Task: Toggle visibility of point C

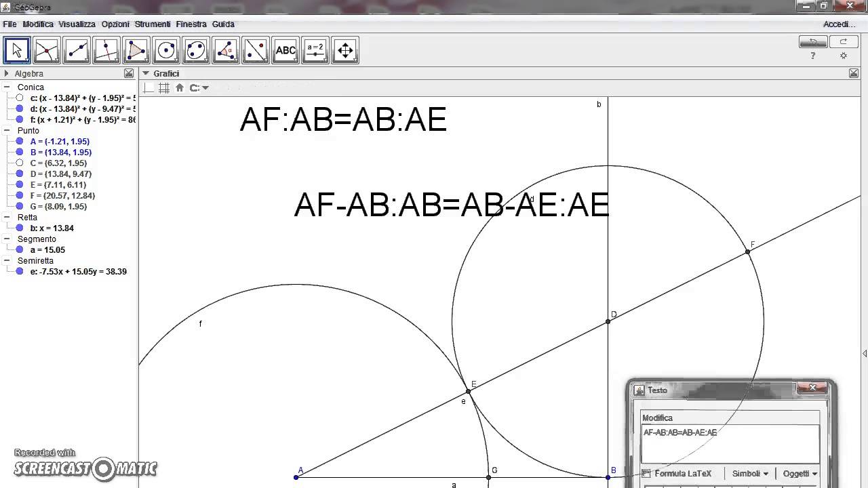Action: [x=20, y=163]
